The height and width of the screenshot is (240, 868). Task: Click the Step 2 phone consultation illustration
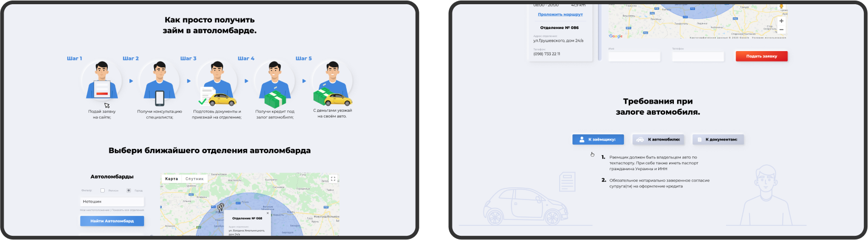(159, 83)
